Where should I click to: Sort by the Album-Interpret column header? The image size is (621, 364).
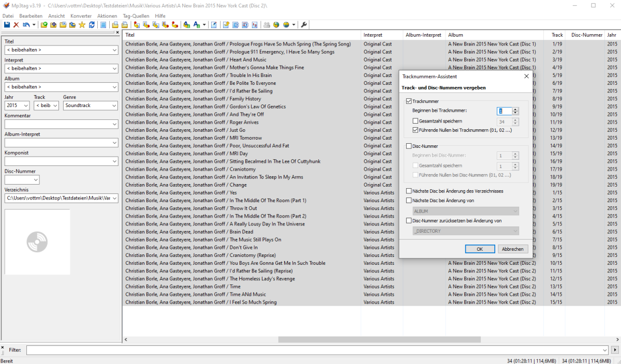pyautogui.click(x=424, y=35)
